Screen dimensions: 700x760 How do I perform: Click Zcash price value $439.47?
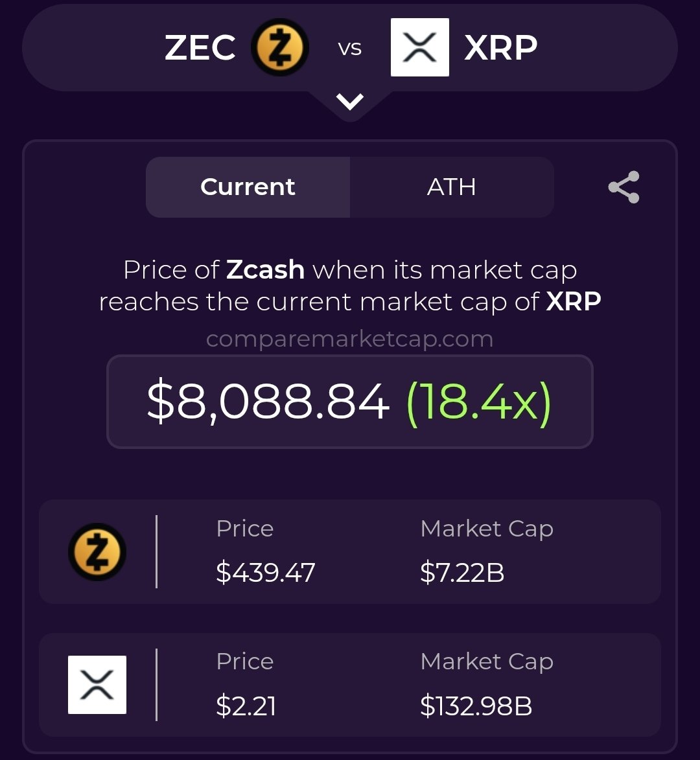coord(265,573)
